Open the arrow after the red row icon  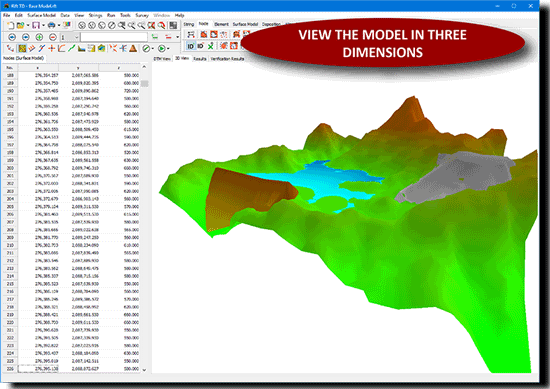tap(177, 37)
